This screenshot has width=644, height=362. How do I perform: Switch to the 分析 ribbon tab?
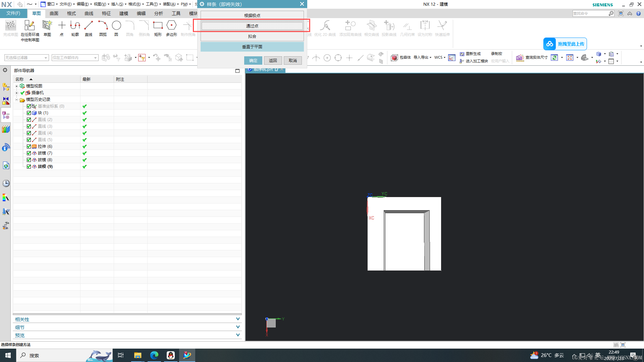pyautogui.click(x=159, y=13)
